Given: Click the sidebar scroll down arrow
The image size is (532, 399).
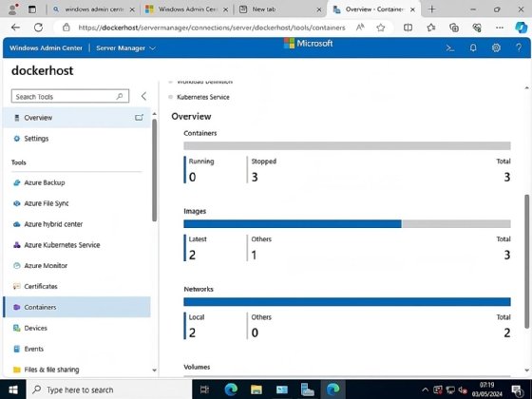Looking at the screenshot, I should 154,370.
